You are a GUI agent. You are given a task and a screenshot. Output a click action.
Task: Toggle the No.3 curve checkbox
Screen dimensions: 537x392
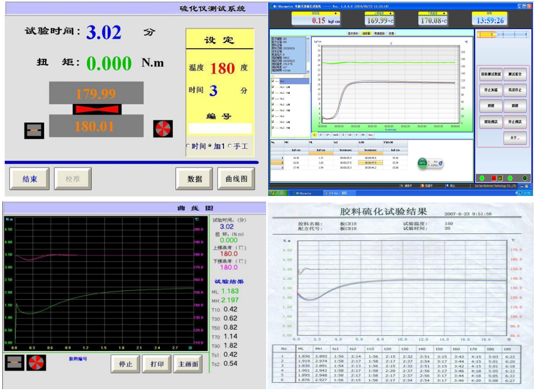click(x=273, y=116)
